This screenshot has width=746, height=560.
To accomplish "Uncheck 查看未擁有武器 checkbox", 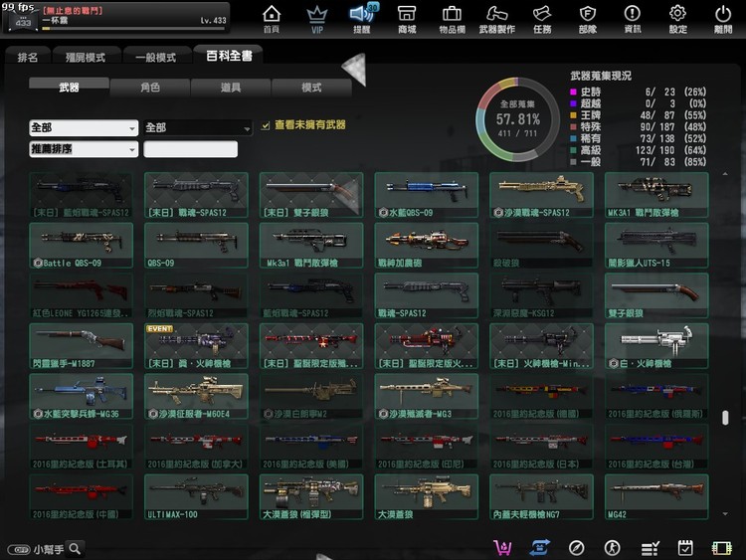I will [265, 125].
